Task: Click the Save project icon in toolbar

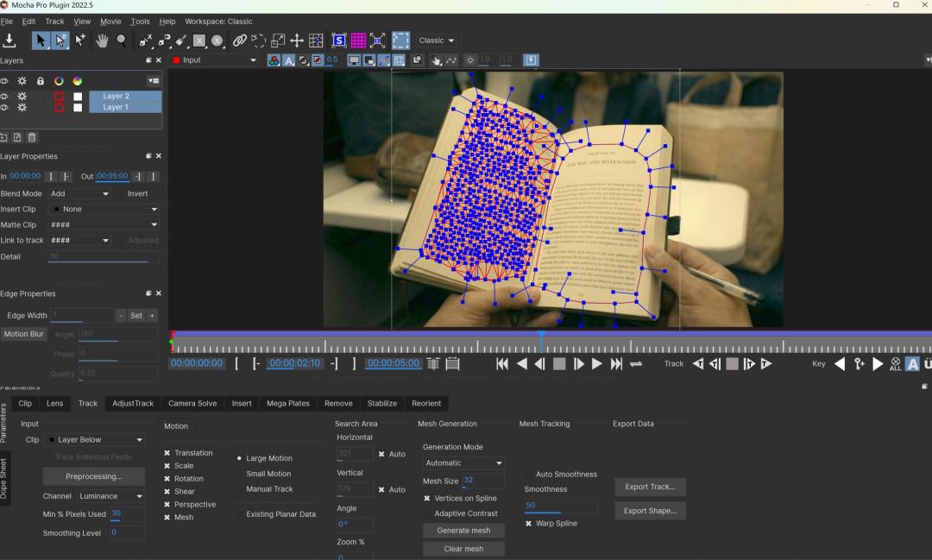Action: (10, 41)
